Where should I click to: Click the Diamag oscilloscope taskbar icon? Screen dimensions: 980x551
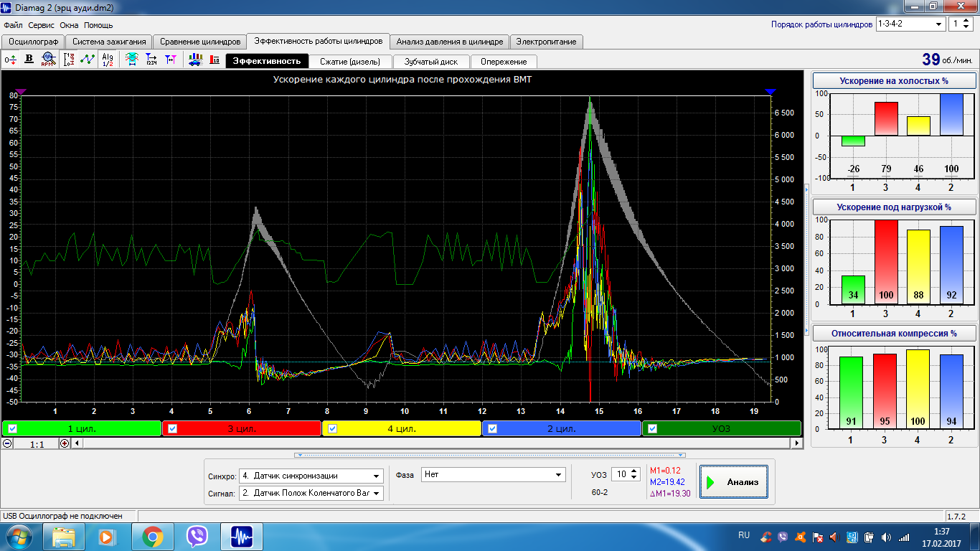[242, 536]
